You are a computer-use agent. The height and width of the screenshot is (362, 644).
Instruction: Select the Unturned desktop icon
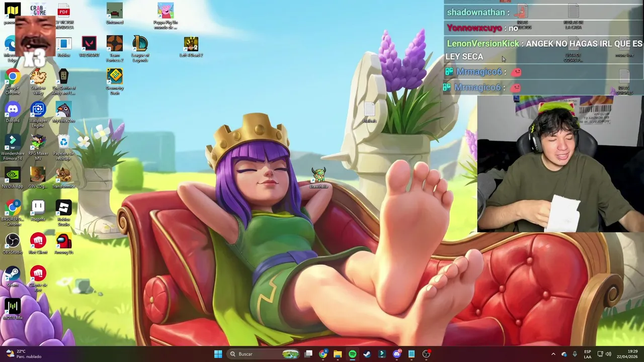pos(115,14)
